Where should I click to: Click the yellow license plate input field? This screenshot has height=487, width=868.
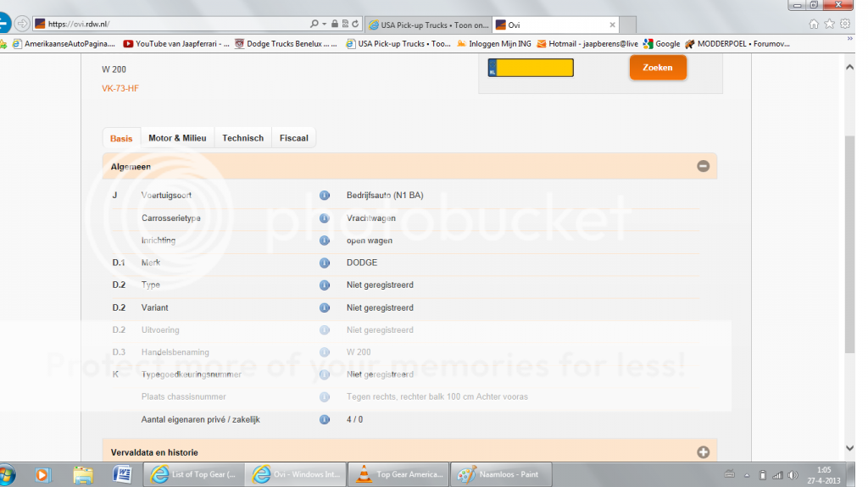point(531,68)
